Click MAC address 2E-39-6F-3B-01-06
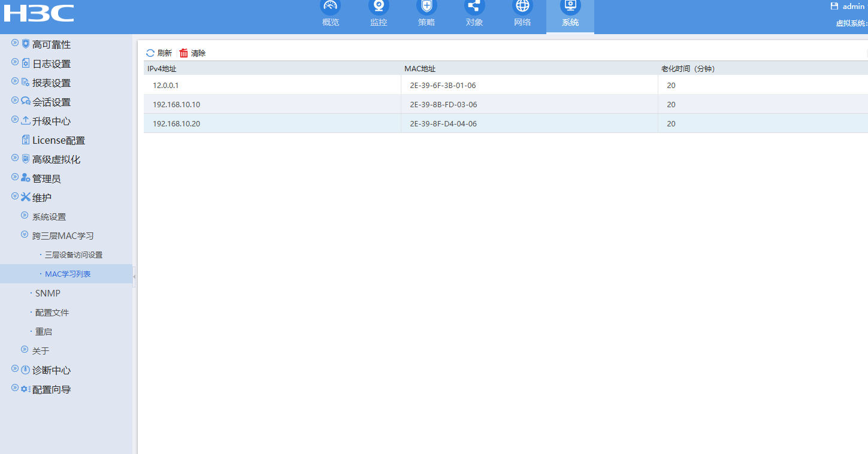This screenshot has height=454, width=868. (x=443, y=86)
